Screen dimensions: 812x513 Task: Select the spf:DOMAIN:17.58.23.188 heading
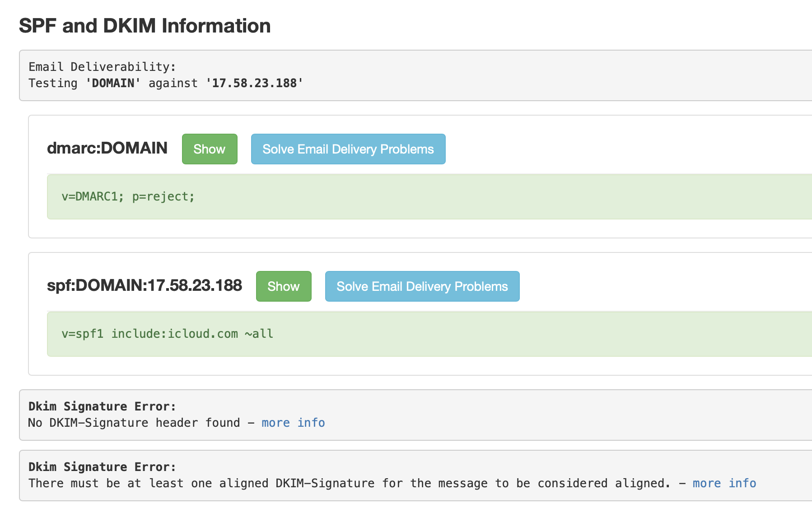[x=145, y=285]
